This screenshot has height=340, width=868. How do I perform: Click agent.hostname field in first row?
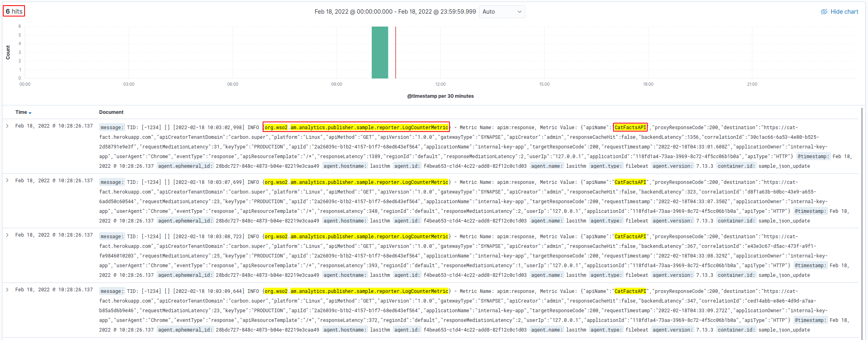coord(345,166)
